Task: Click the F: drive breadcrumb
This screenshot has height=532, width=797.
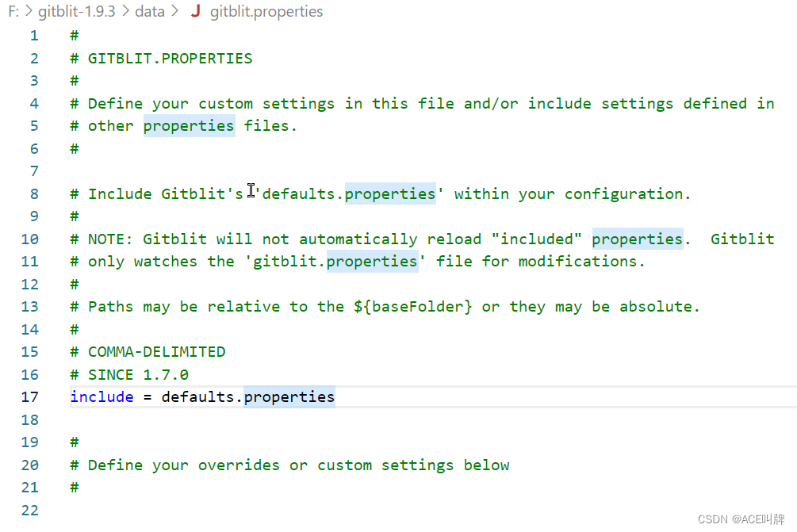Action: pyautogui.click(x=13, y=11)
